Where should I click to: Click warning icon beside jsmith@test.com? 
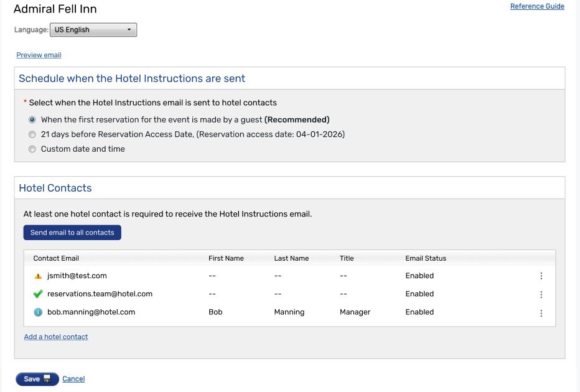click(38, 276)
